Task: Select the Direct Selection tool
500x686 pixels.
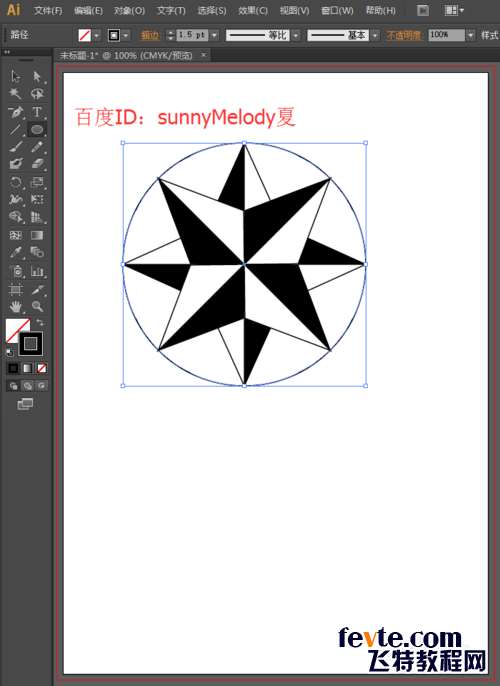Action: (x=37, y=77)
